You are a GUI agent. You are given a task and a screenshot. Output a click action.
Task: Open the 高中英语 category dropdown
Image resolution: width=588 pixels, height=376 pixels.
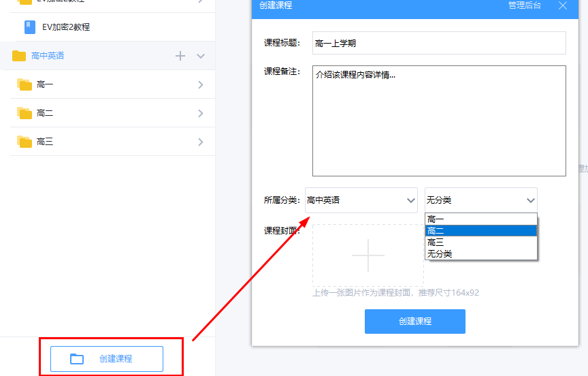click(361, 200)
